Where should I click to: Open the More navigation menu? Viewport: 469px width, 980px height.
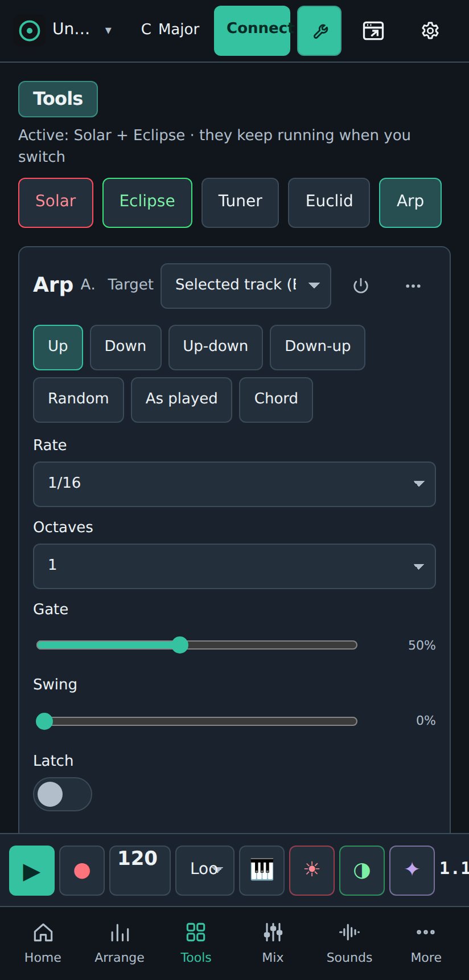[x=426, y=944]
